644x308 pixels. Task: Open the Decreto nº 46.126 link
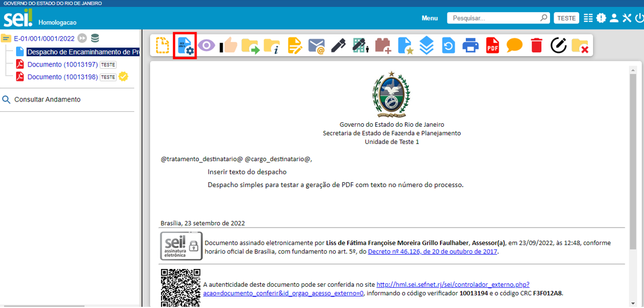[x=433, y=251]
